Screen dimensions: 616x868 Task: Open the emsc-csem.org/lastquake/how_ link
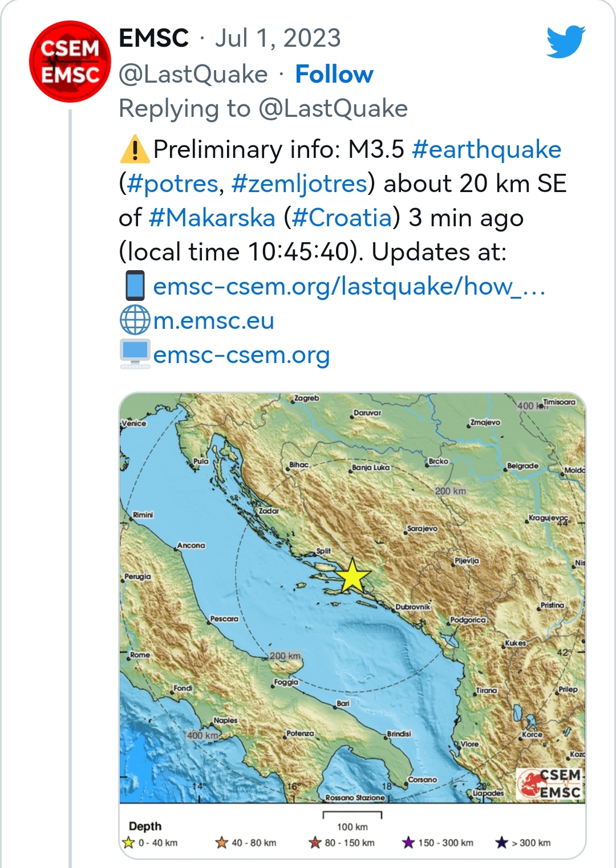[x=350, y=286]
